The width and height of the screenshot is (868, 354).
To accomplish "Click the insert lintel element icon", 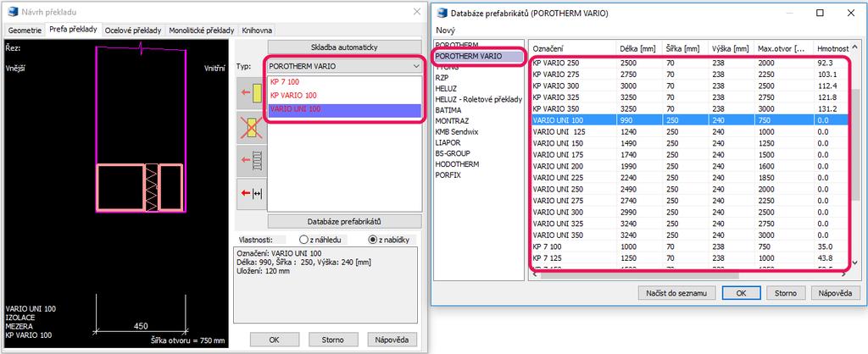I will 251,93.
